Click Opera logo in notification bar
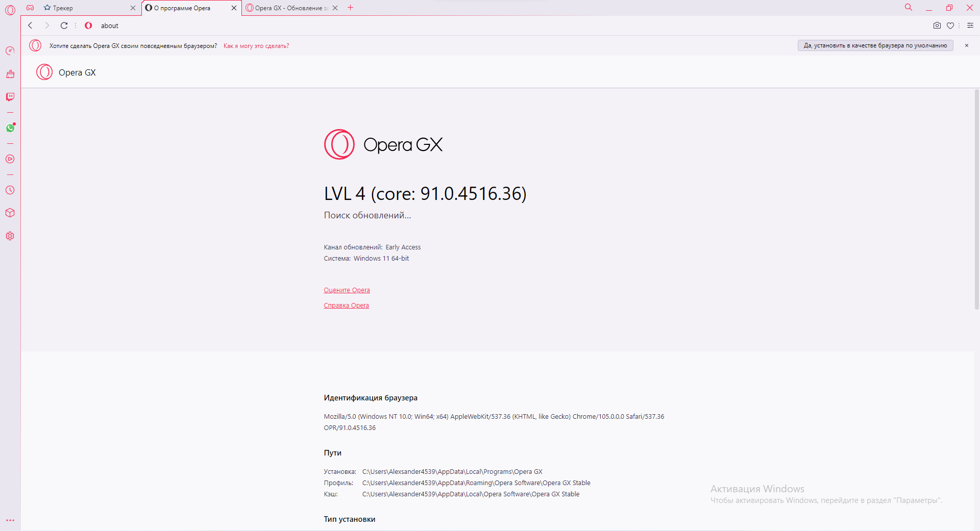 click(x=35, y=45)
